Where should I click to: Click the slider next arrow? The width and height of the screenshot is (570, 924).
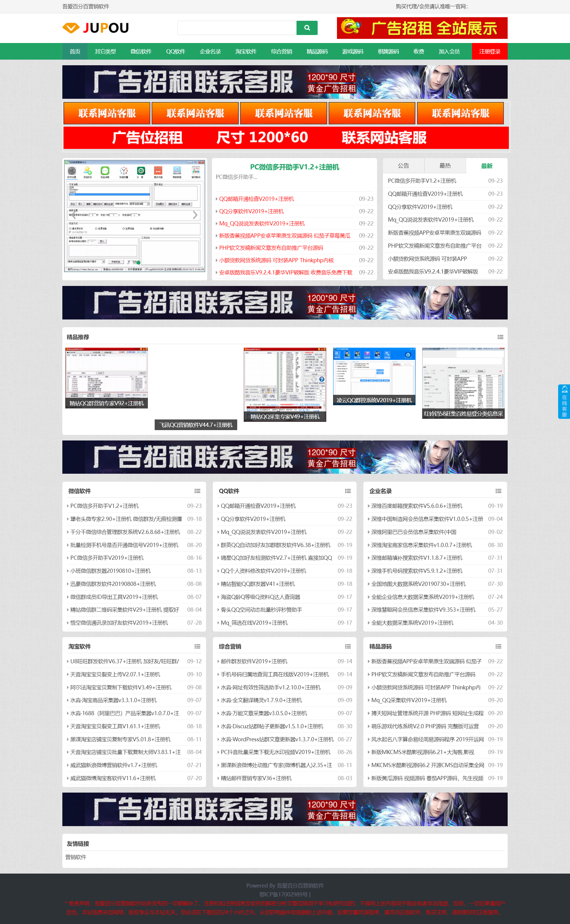[195, 215]
